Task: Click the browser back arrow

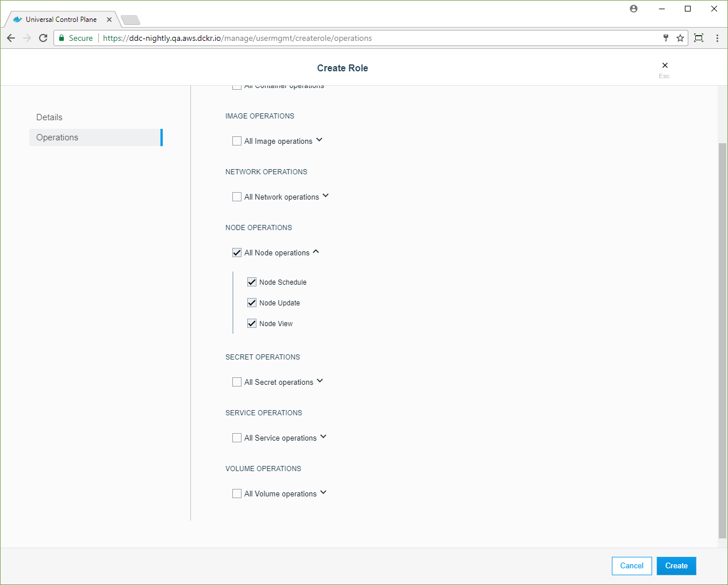Action: coord(11,38)
